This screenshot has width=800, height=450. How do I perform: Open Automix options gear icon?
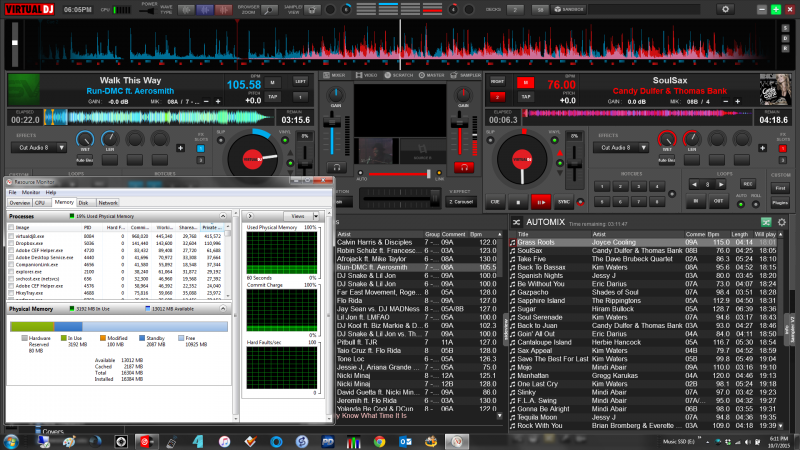[782, 222]
